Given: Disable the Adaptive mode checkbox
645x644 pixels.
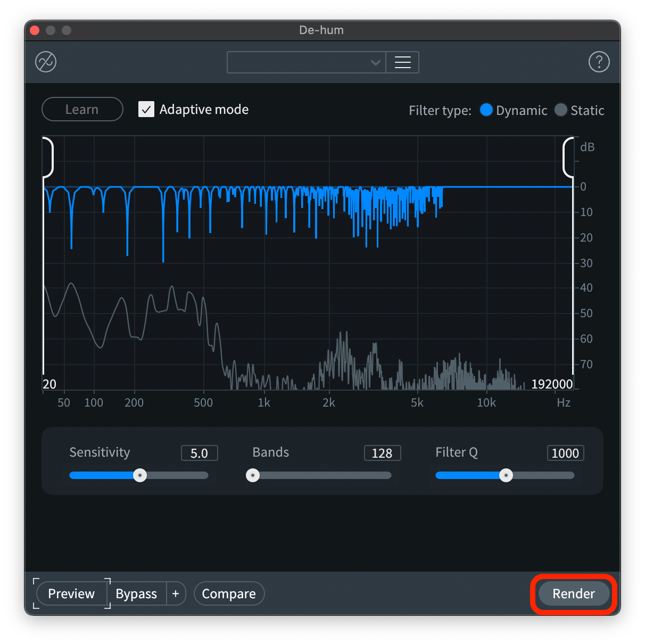Looking at the screenshot, I should click(x=146, y=110).
